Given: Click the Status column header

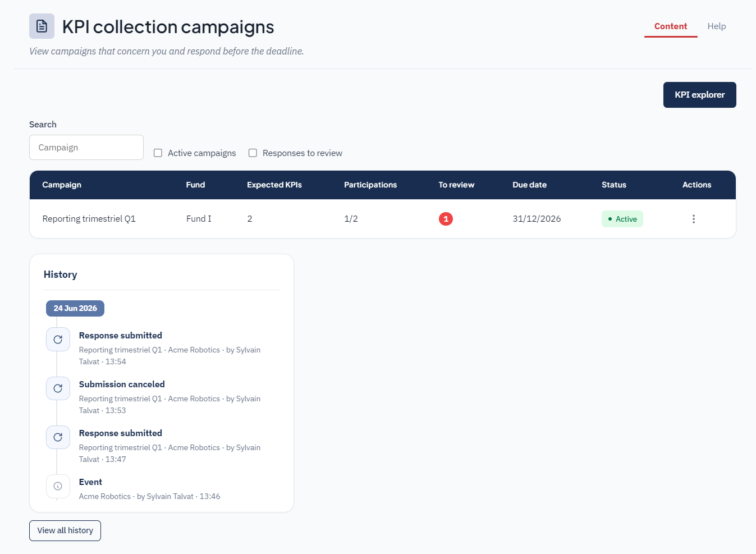Looking at the screenshot, I should 614,185.
